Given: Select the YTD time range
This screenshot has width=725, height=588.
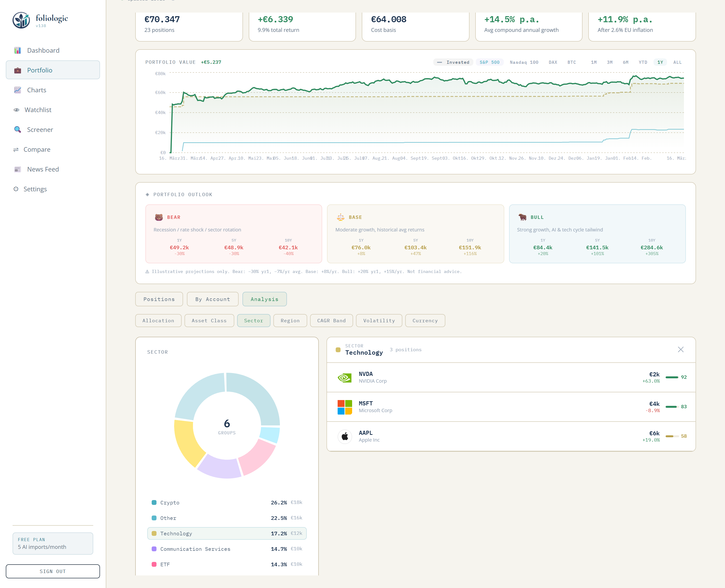Looking at the screenshot, I should [643, 62].
